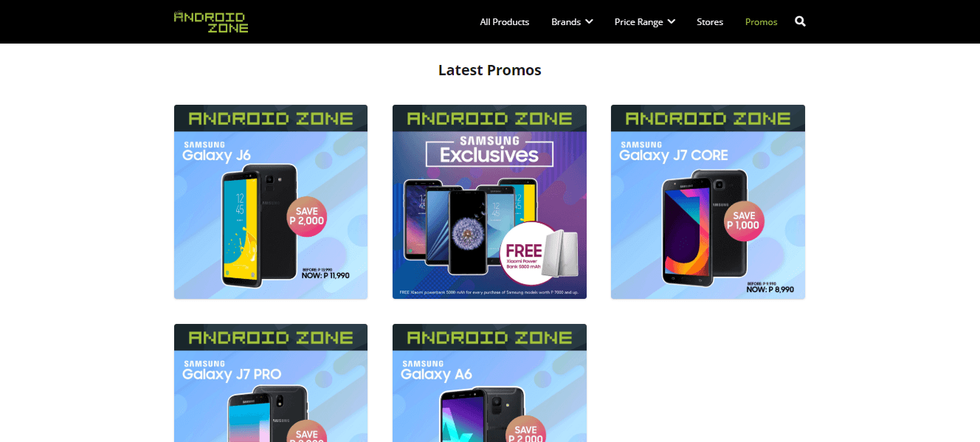
Task: Select the Promos nav item
Action: pyautogui.click(x=762, y=21)
